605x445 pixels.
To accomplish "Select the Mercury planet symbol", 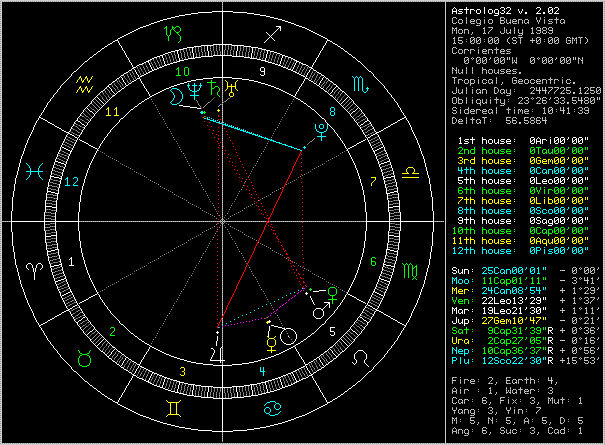I will 272,344.
